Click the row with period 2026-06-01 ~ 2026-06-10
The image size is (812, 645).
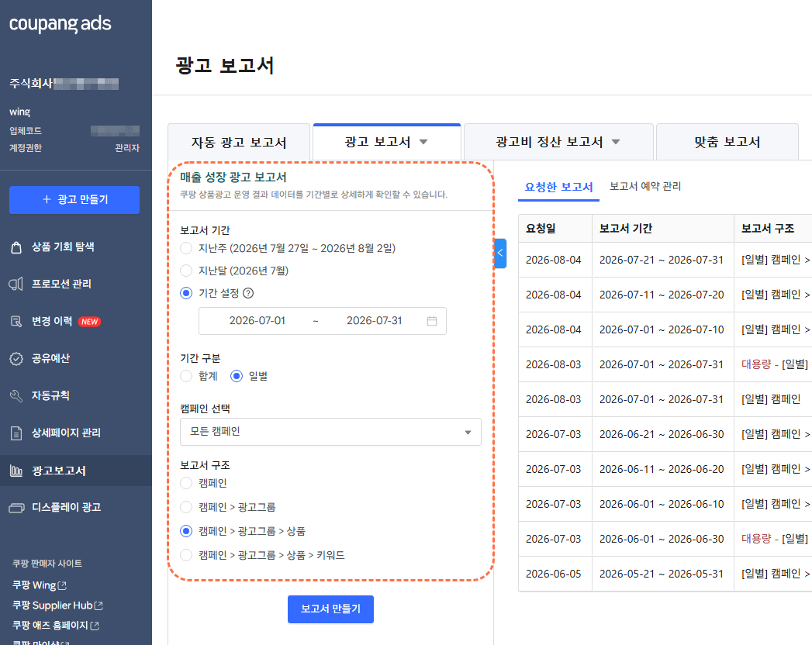[x=665, y=504]
